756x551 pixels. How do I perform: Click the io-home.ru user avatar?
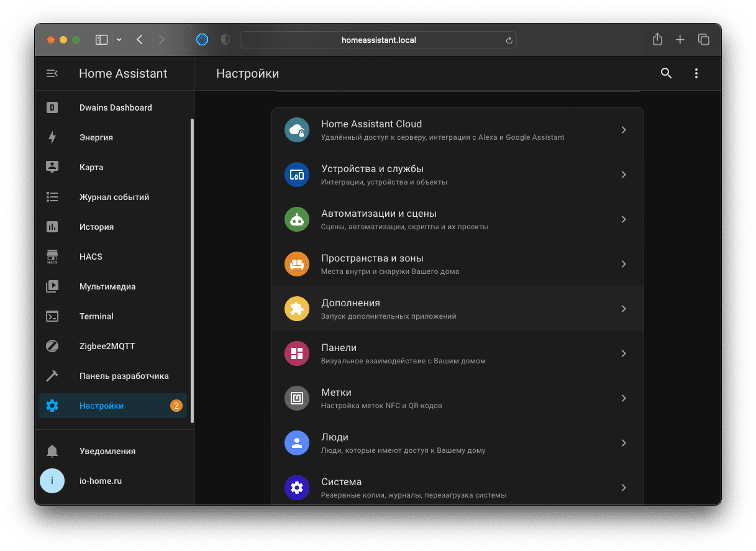tap(52, 481)
